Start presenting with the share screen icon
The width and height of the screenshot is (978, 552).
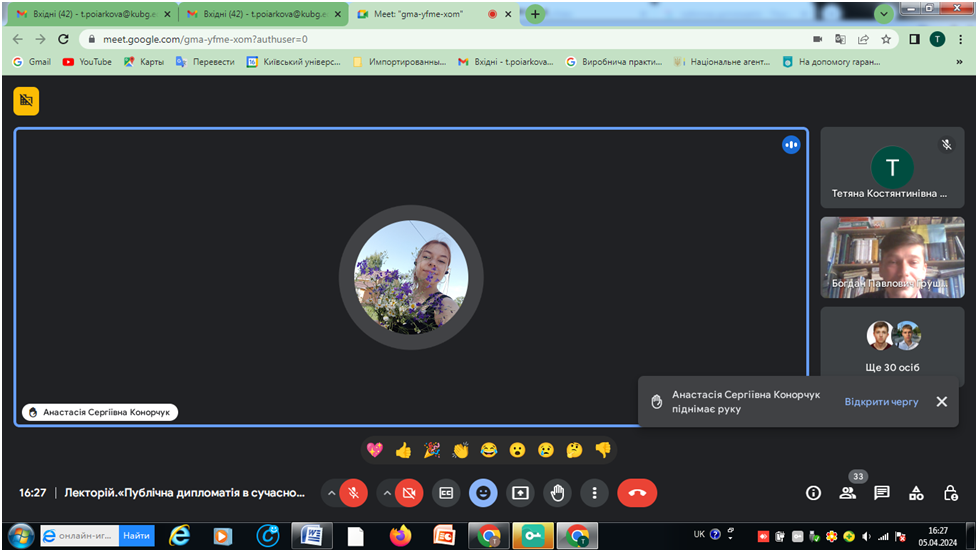coord(520,492)
